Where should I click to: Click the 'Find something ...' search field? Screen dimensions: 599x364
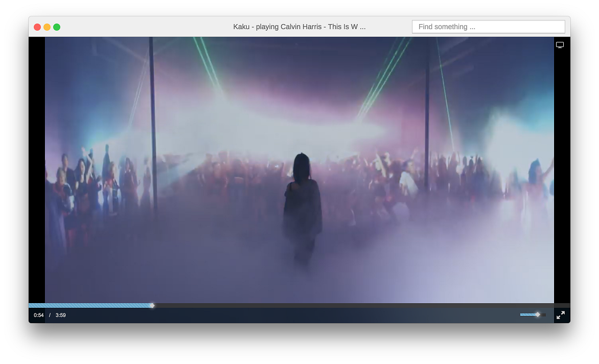tap(488, 27)
